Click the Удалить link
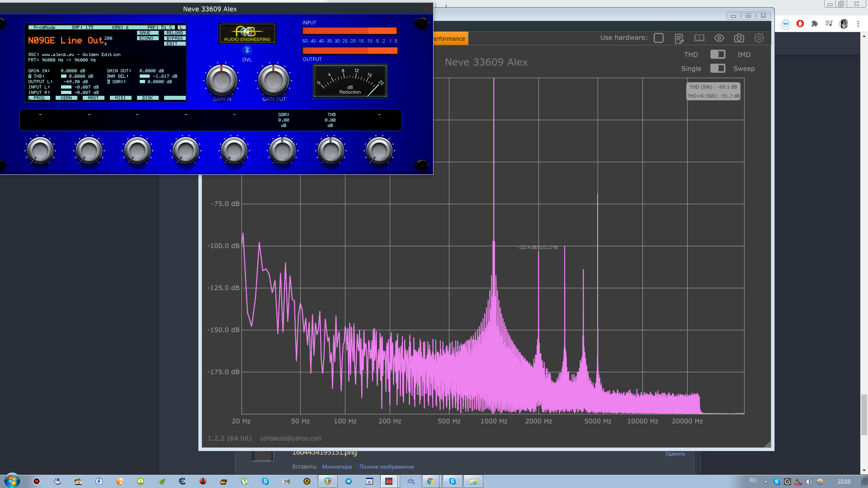This screenshot has width=868, height=488. point(675,454)
